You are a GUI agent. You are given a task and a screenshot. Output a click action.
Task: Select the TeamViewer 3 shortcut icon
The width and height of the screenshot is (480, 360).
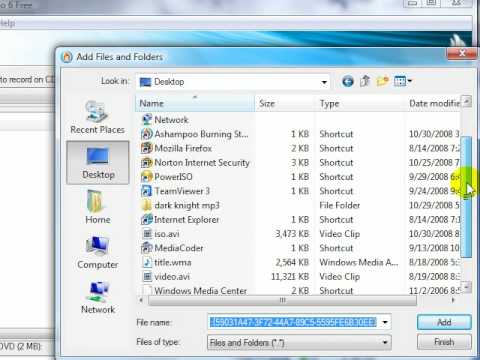[146, 191]
